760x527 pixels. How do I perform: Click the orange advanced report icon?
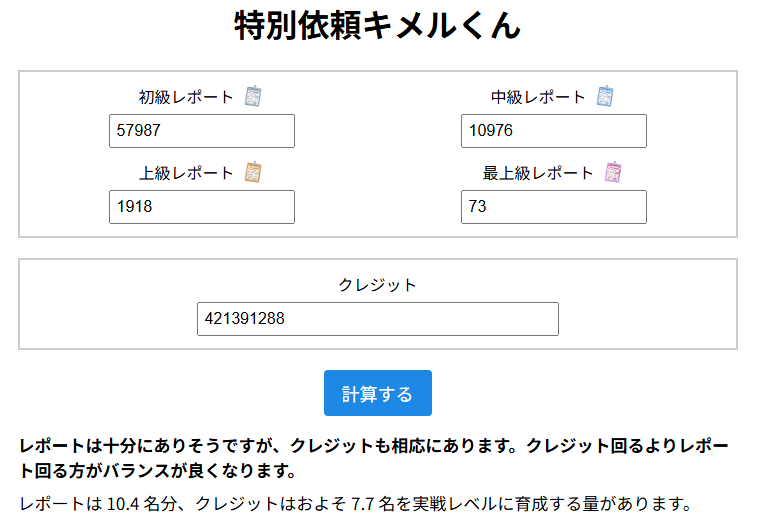pyautogui.click(x=254, y=173)
